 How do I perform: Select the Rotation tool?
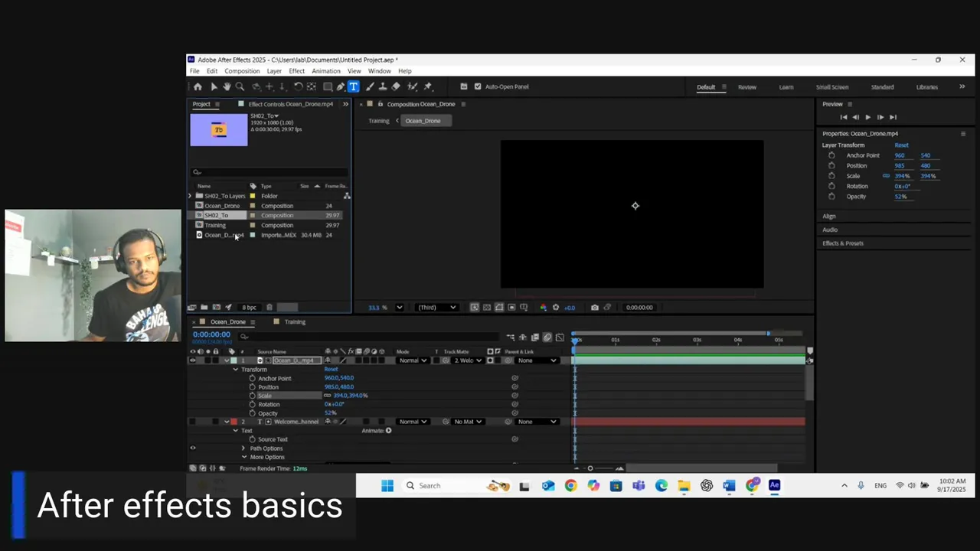(x=298, y=86)
